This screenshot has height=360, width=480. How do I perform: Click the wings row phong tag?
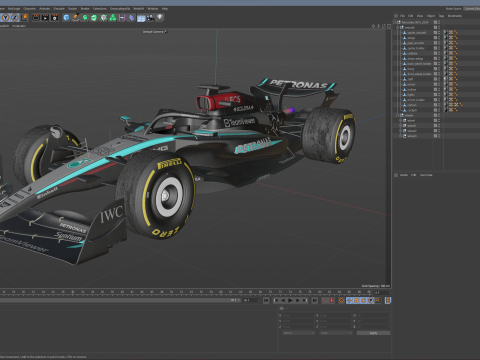pos(456,38)
